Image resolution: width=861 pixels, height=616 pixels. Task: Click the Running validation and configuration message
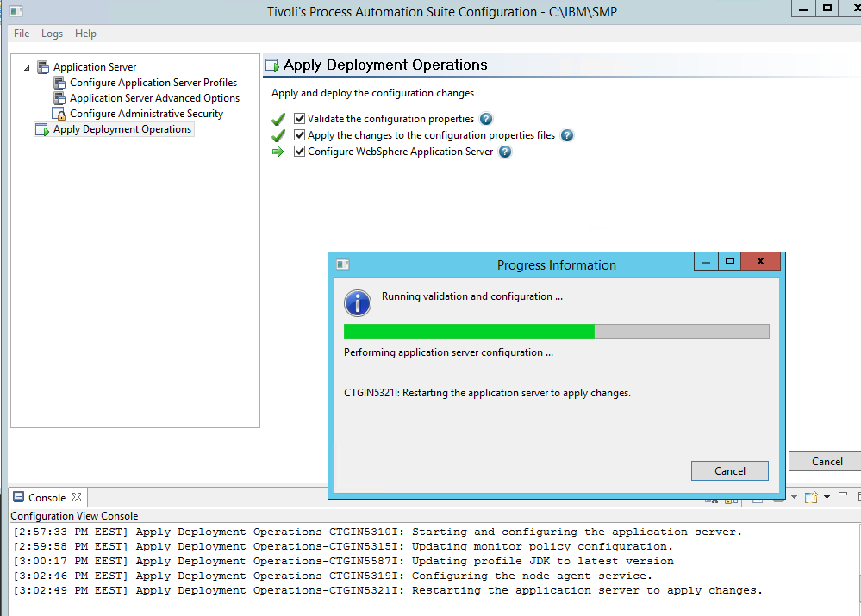472,296
